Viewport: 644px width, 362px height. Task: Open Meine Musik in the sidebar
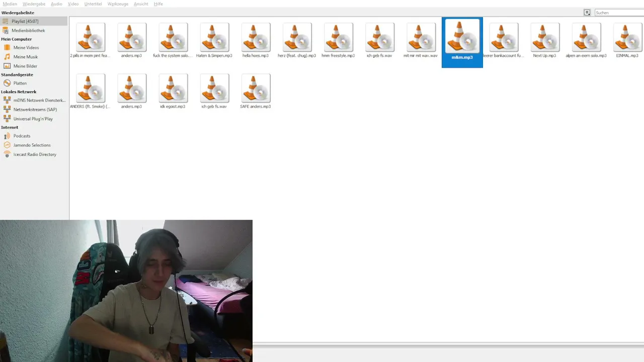tap(34, 57)
